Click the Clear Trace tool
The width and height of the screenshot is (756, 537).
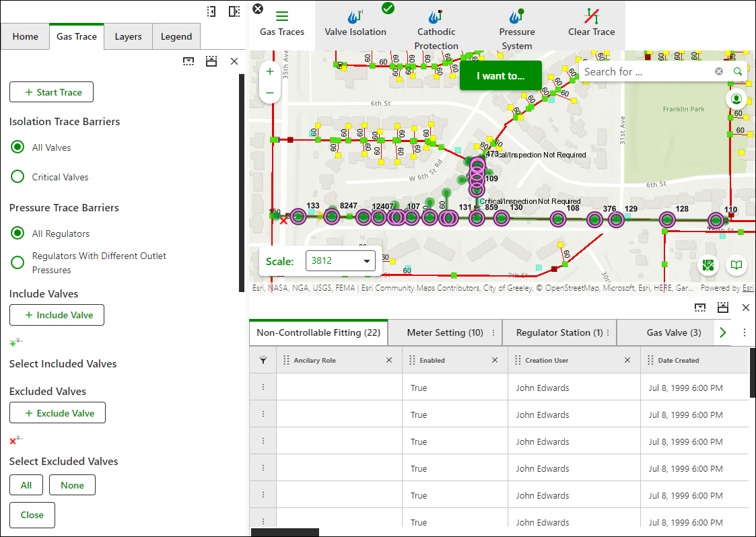click(x=591, y=24)
